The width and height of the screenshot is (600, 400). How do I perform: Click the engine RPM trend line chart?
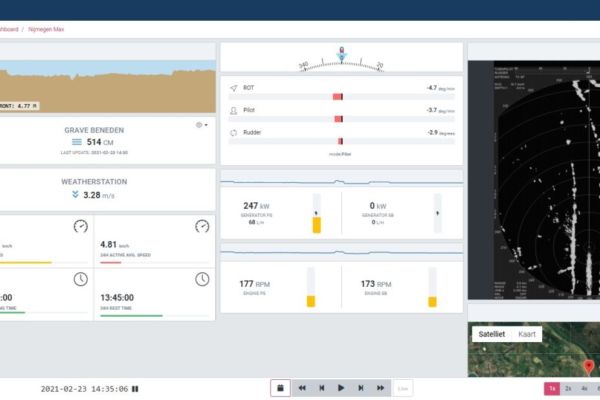342,252
